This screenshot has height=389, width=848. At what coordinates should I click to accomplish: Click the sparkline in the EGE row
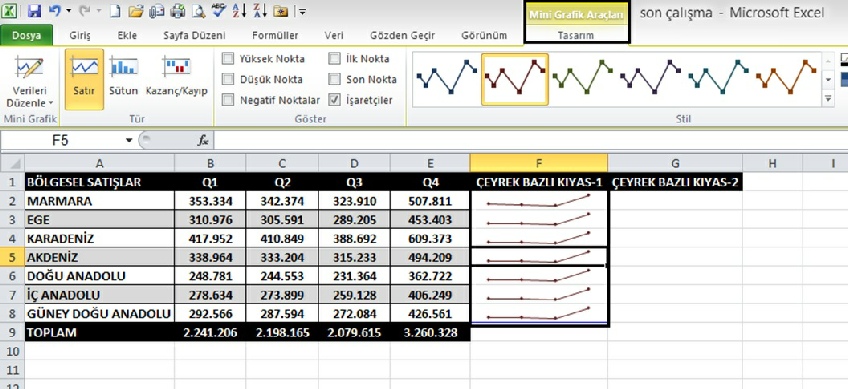pos(539,220)
